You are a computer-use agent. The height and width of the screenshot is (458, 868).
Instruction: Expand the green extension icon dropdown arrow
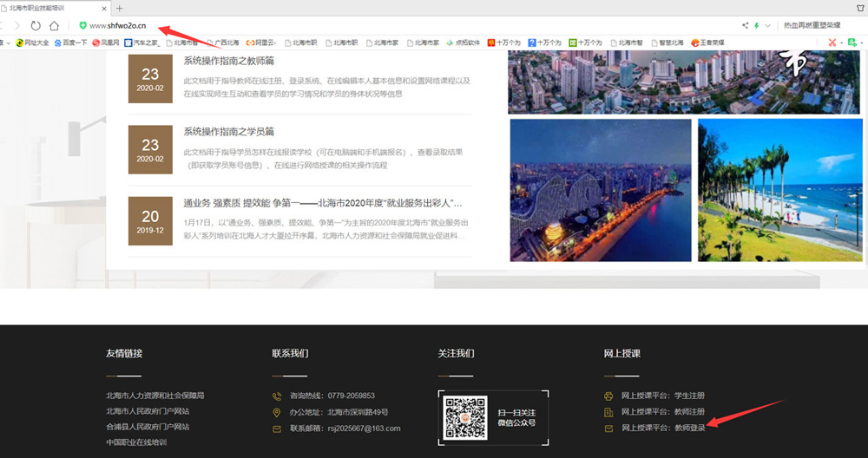pyautogui.click(x=863, y=42)
